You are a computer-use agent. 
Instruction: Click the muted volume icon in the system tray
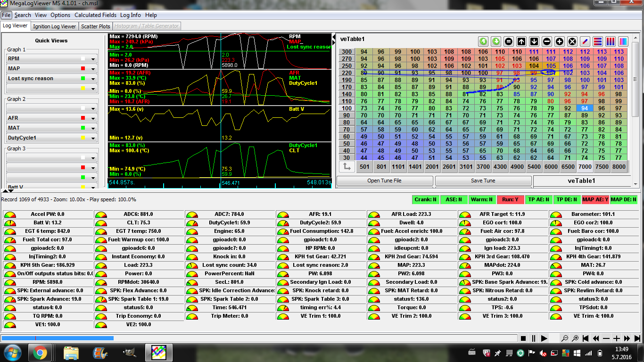coord(543,353)
